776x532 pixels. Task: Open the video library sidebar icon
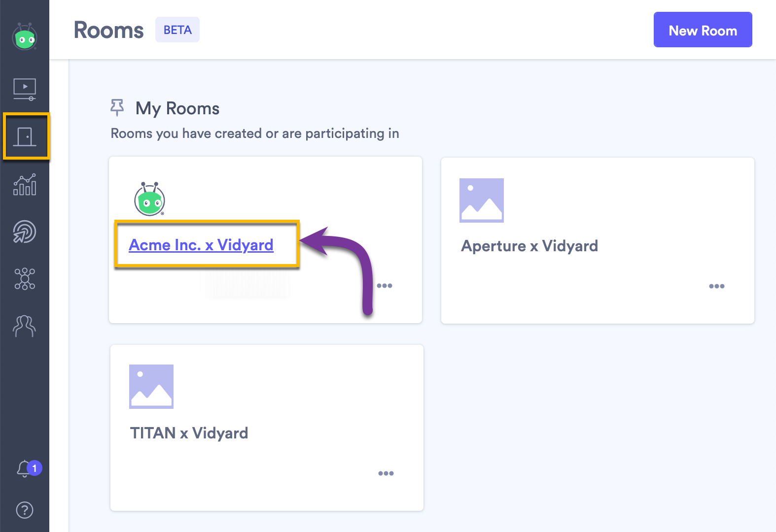point(25,89)
